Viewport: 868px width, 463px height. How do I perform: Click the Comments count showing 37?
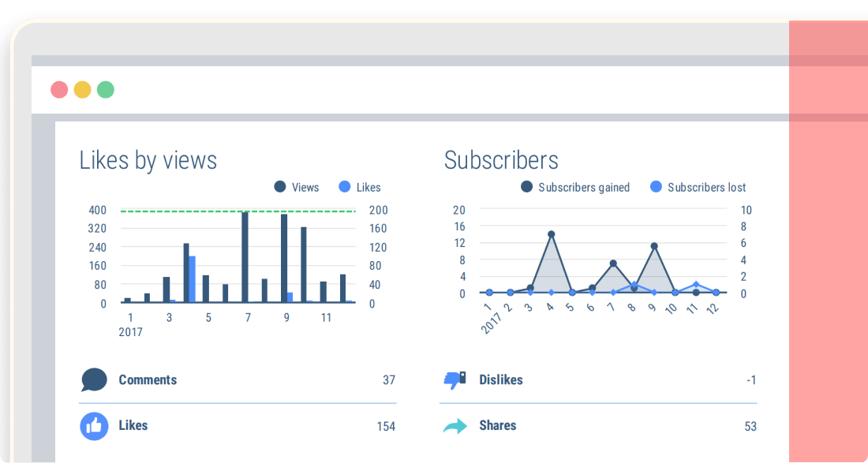(x=388, y=379)
